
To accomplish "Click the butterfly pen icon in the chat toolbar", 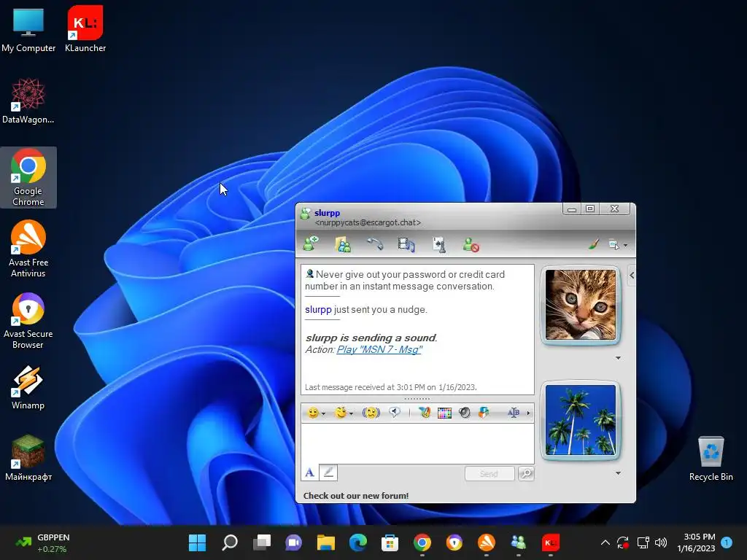I will (425, 413).
